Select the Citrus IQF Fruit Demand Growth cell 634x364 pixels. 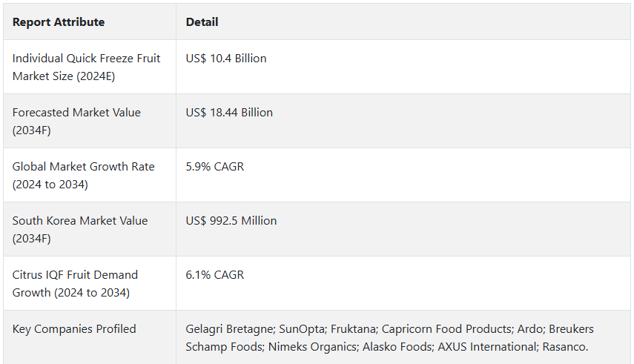tap(90, 284)
